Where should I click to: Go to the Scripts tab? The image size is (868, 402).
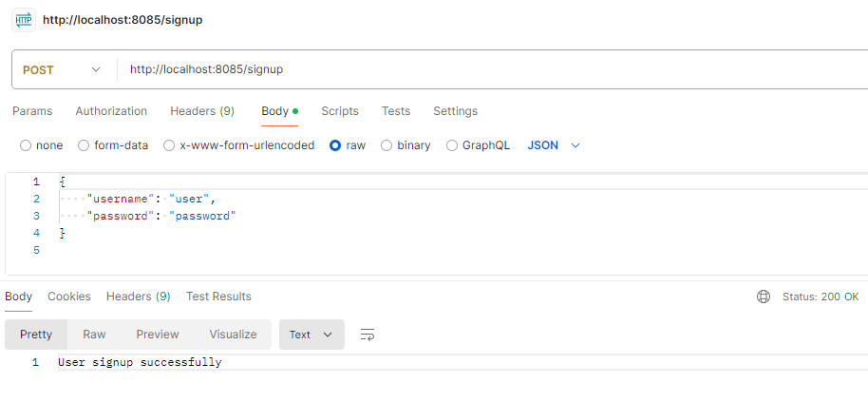(340, 111)
